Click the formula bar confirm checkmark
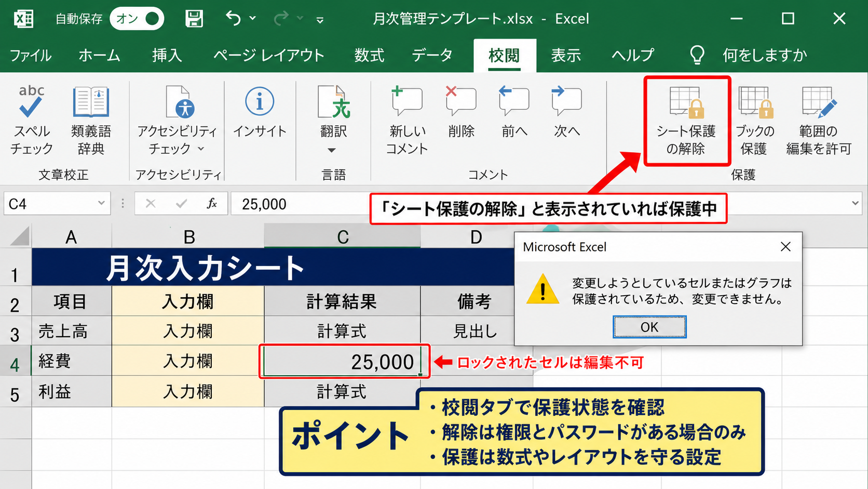The image size is (868, 489). pos(181,203)
